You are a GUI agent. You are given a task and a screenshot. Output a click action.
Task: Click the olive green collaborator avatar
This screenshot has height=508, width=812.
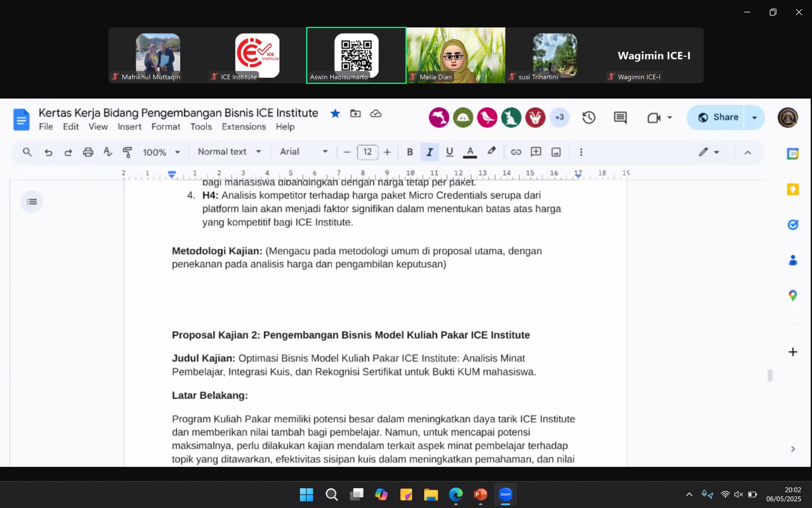click(x=463, y=117)
